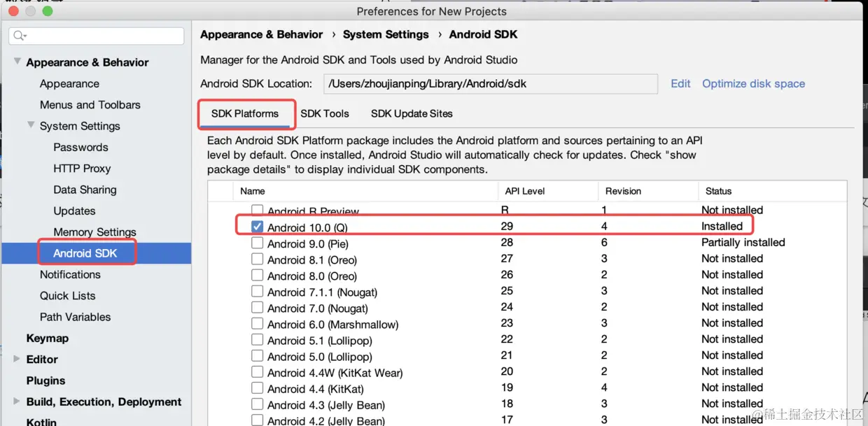The width and height of the screenshot is (868, 426).
Task: Focus the preferences search field
Action: (97, 36)
